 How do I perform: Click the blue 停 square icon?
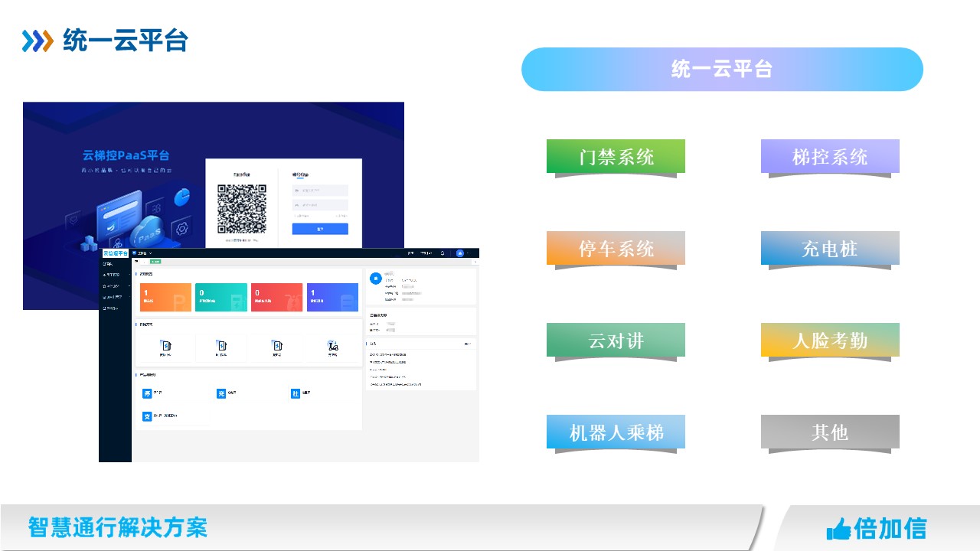pyautogui.click(x=147, y=393)
